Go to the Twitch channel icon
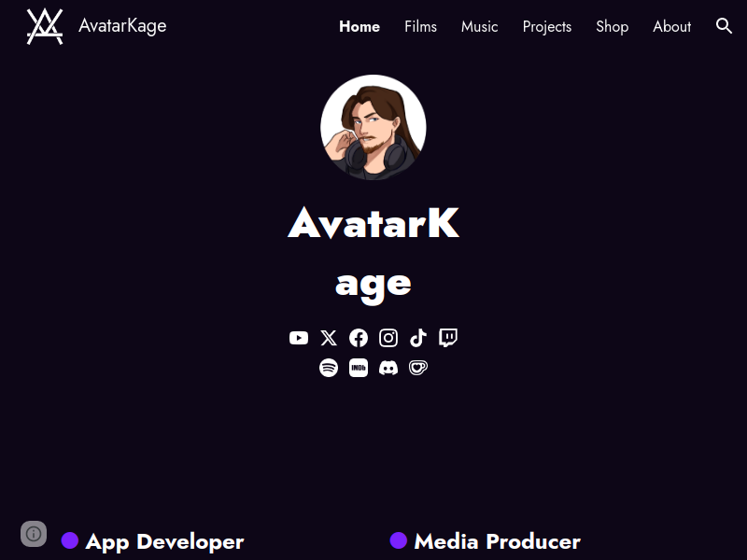 (448, 338)
